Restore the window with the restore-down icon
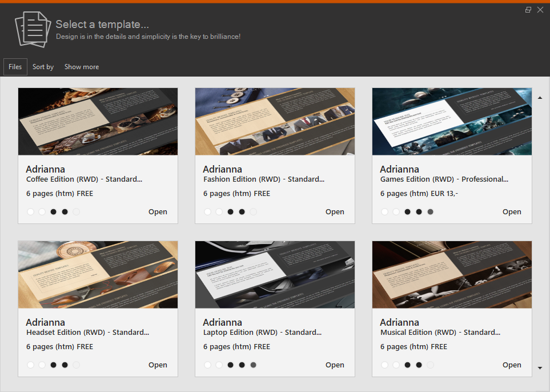 pyautogui.click(x=528, y=10)
